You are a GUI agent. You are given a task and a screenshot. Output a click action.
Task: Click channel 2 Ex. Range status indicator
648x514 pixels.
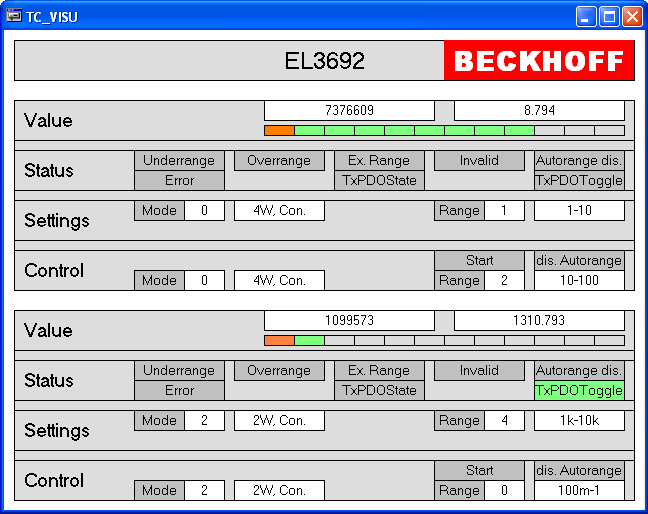tap(379, 370)
